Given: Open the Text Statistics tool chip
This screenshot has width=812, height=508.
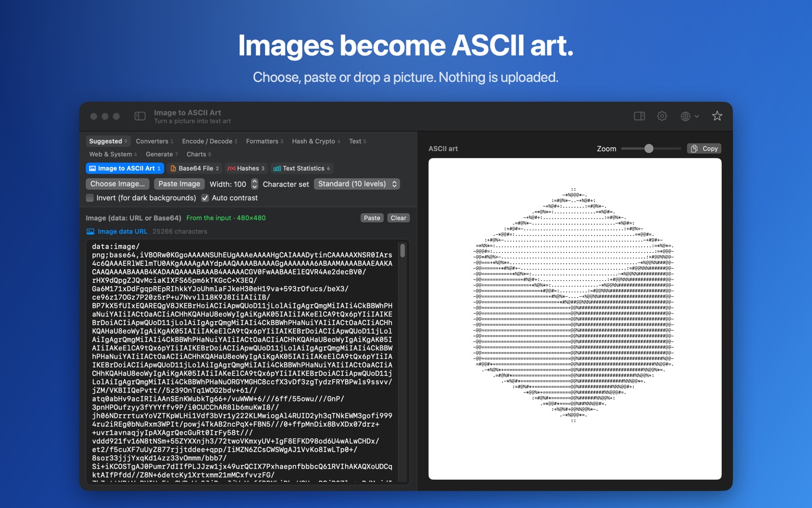Looking at the screenshot, I should pyautogui.click(x=302, y=168).
